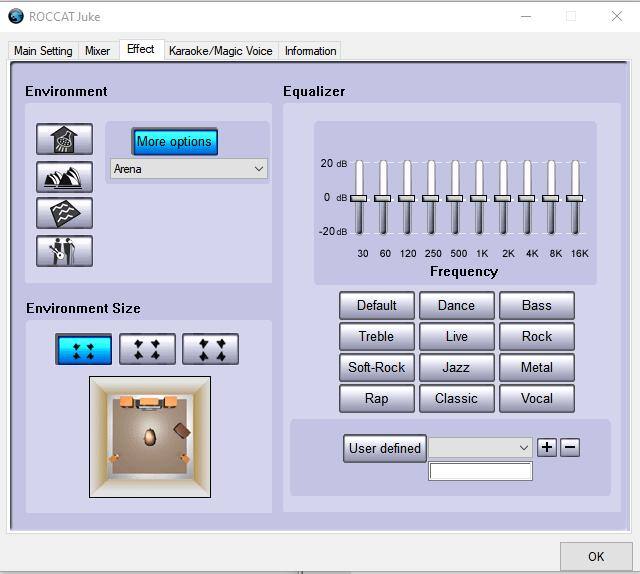Viewport: 640px width, 574px height.
Task: Click the minus icon to delete preset
Action: (x=570, y=447)
